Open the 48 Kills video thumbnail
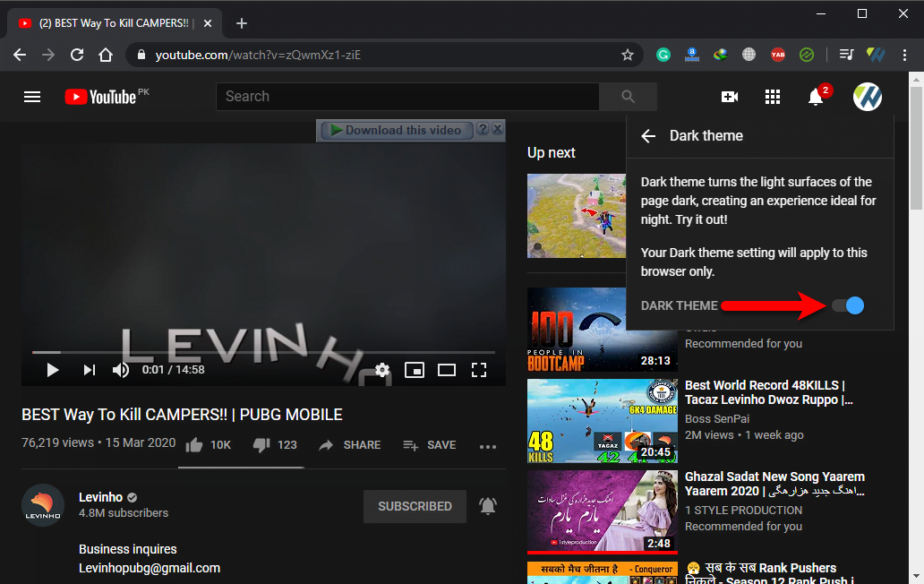 point(603,421)
